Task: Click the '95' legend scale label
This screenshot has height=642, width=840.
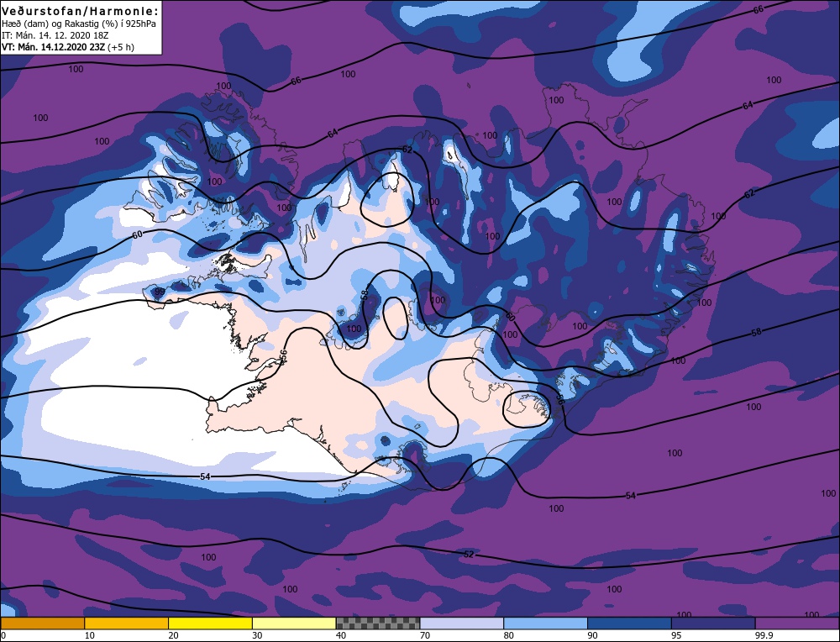Action: point(676,635)
